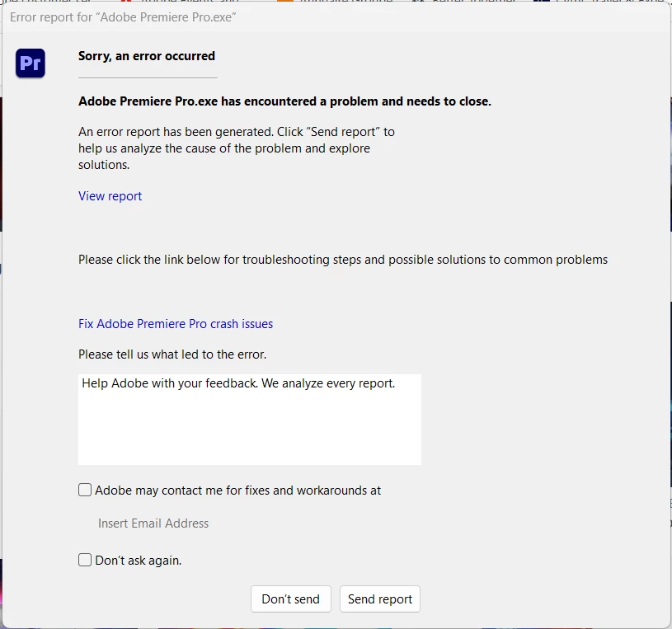This screenshot has width=672, height=629.
Task: Click the Don't send button
Action: [290, 598]
